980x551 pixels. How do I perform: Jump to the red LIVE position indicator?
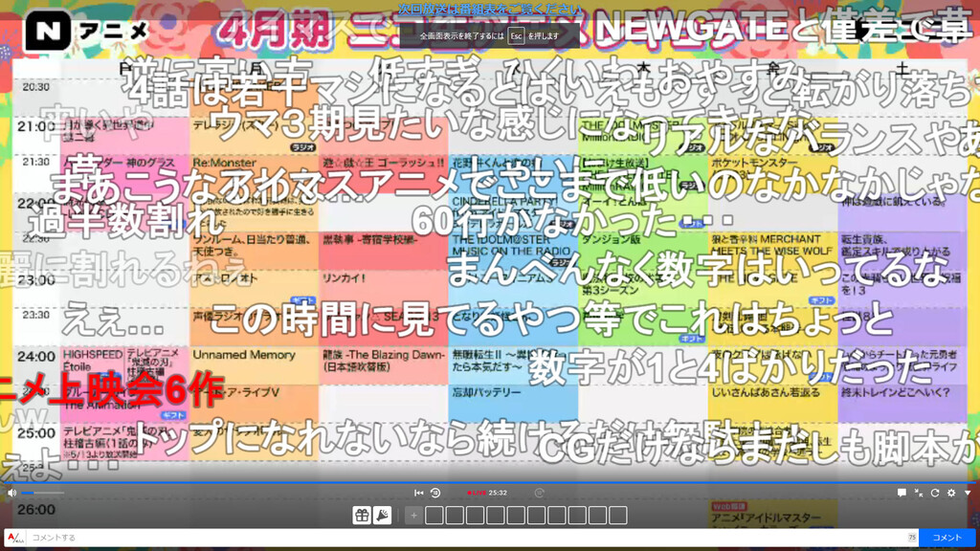coord(477,493)
